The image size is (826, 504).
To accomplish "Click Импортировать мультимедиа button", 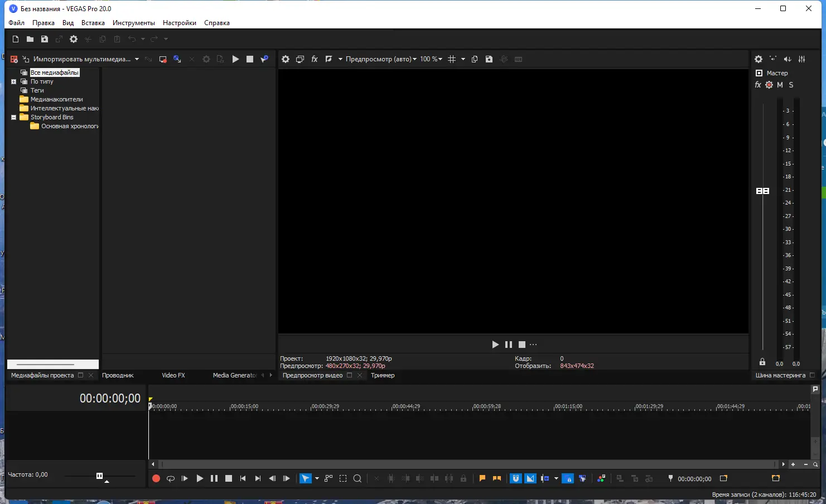I will (x=84, y=59).
